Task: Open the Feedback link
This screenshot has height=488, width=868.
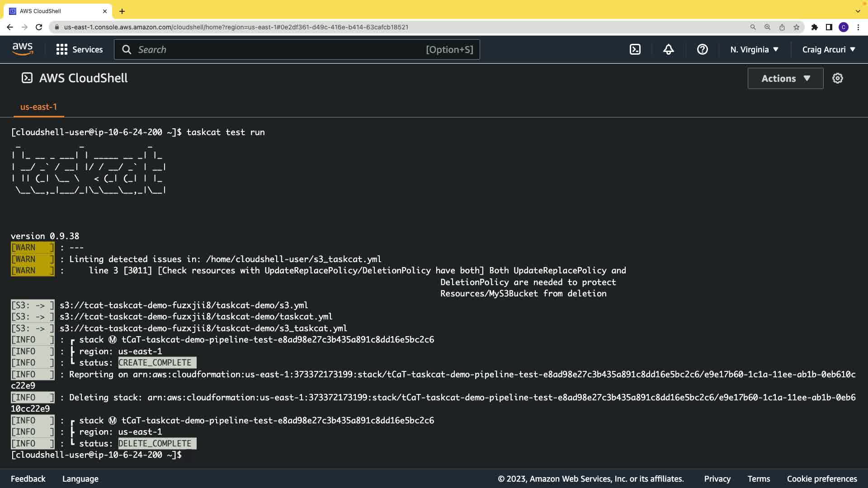Action: point(28,479)
